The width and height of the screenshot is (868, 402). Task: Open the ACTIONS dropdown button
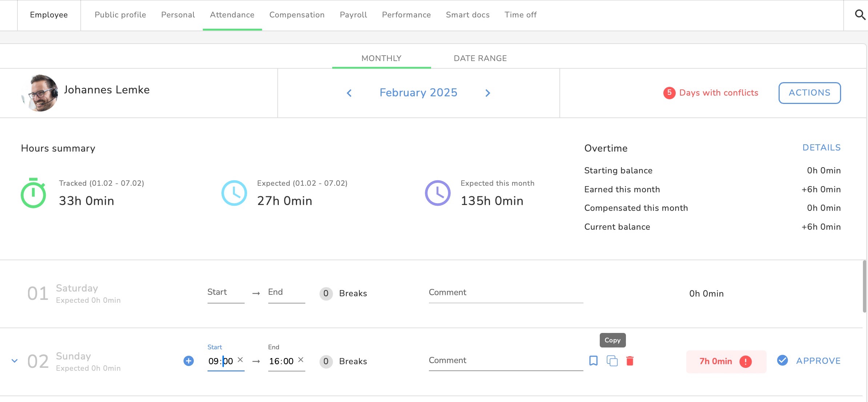(x=809, y=93)
